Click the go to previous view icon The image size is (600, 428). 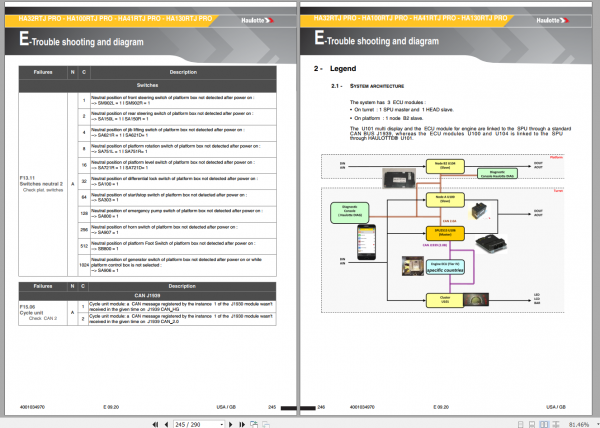[254, 424]
